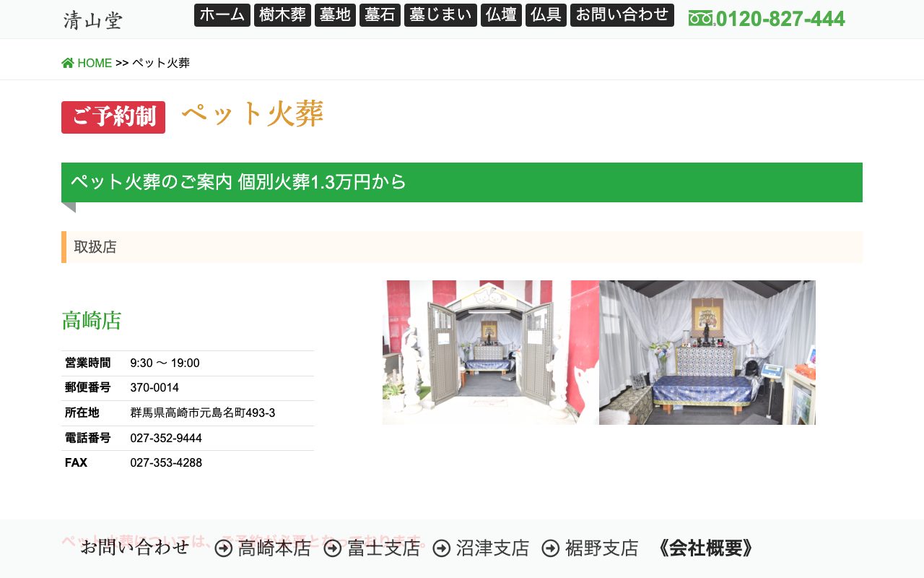Click the お問い合わせ footer label
Viewport: 924px width, 578px height.
(x=135, y=547)
